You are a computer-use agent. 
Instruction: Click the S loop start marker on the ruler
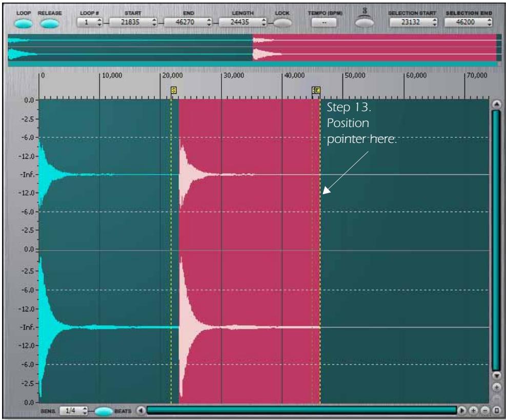point(174,90)
